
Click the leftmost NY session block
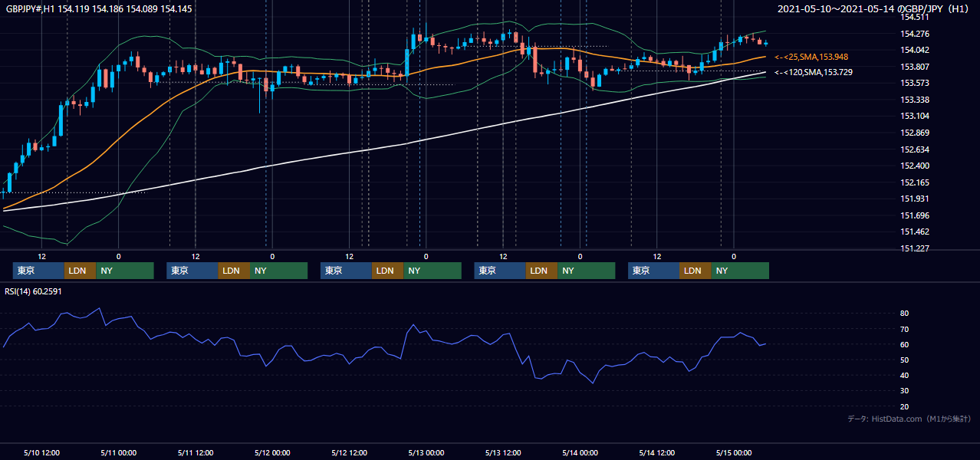point(125,271)
